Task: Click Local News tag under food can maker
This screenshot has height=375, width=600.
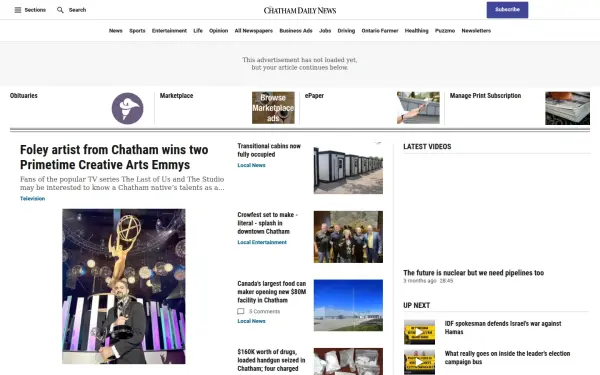Action: click(x=251, y=321)
